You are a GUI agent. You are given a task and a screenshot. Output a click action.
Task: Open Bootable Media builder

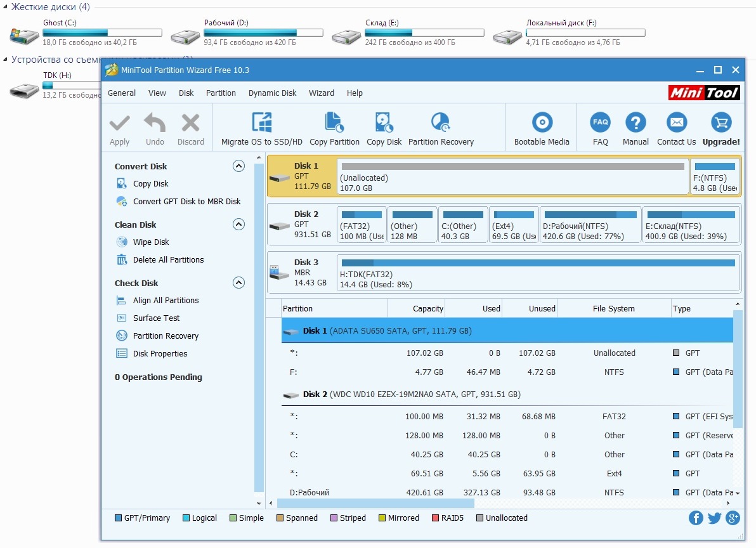click(x=542, y=122)
